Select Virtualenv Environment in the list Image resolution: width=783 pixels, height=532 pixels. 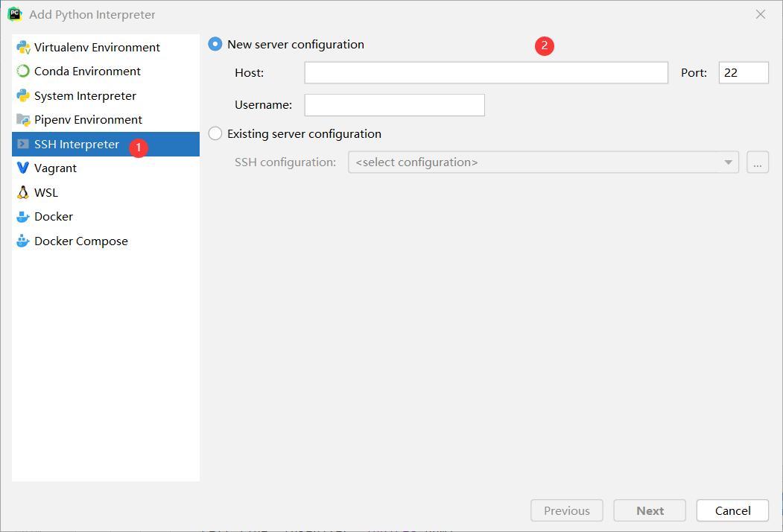click(106, 48)
